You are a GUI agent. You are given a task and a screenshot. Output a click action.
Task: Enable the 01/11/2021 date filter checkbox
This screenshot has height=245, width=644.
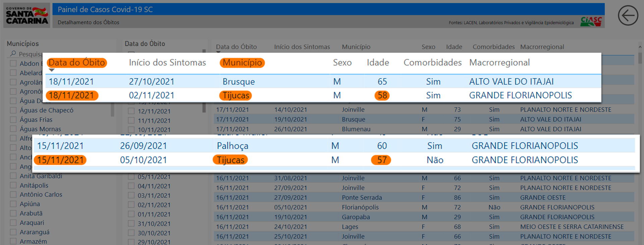tap(131, 214)
